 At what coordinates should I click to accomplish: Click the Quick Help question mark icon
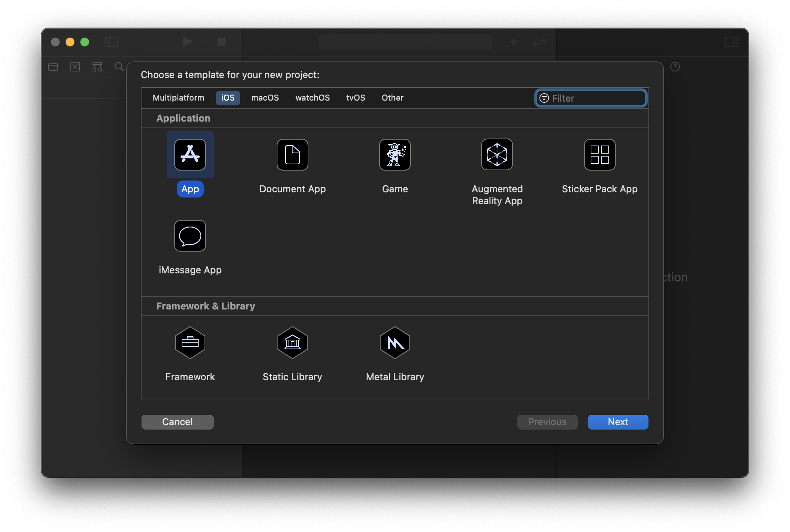(x=675, y=67)
